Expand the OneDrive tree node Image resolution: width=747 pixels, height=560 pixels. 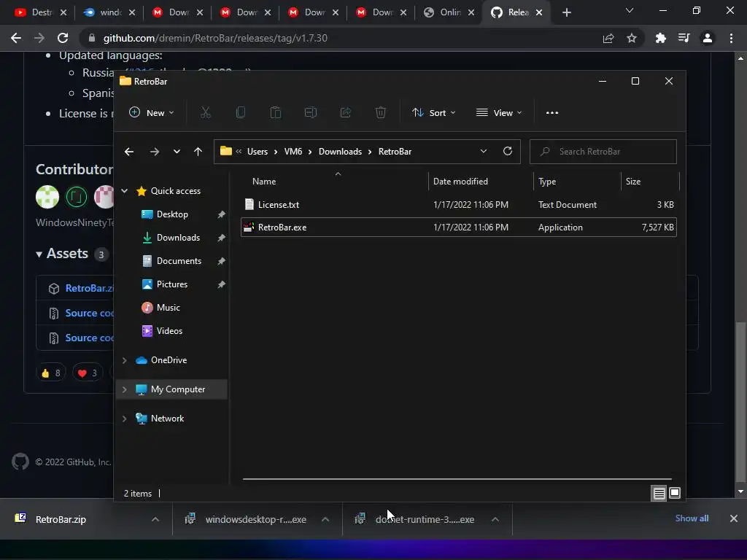point(124,360)
